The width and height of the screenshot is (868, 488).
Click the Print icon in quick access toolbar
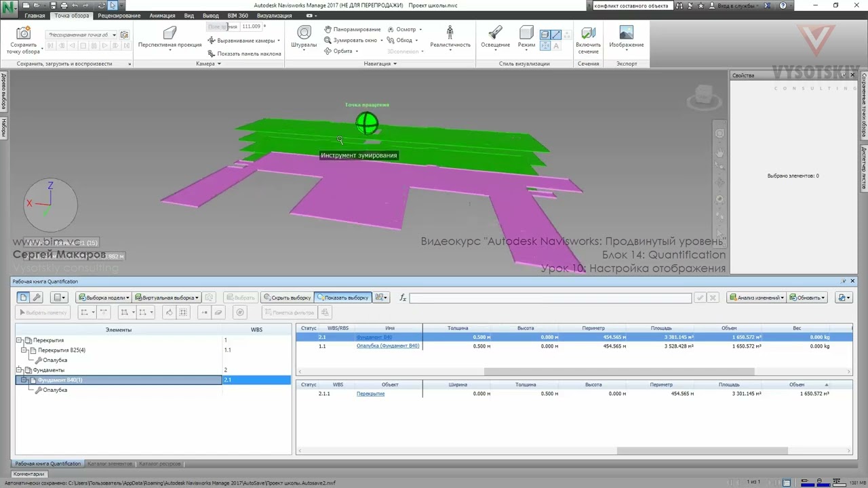coord(63,5)
